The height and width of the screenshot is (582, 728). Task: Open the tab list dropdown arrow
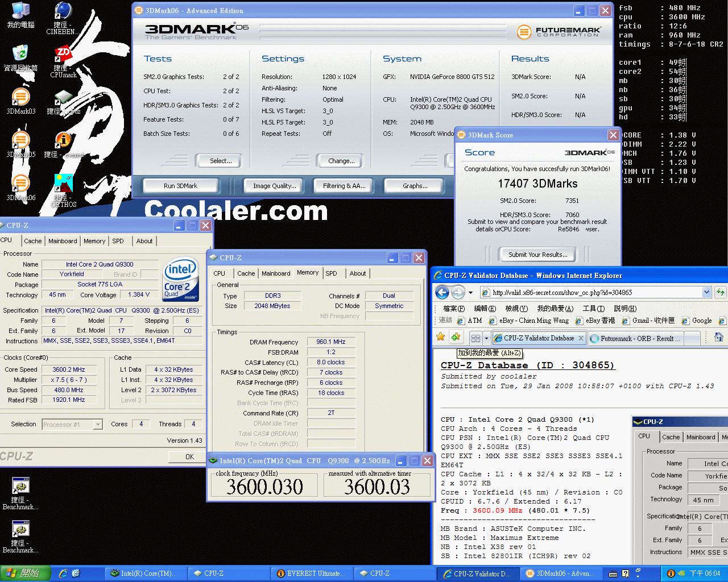pos(487,338)
